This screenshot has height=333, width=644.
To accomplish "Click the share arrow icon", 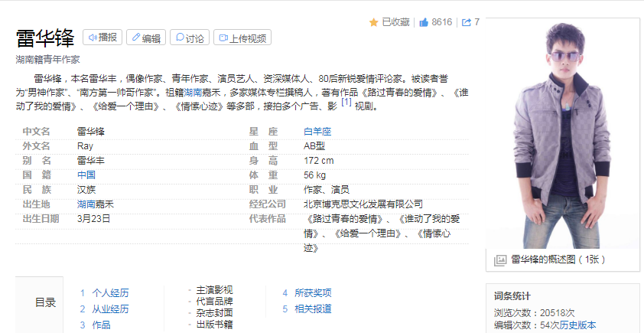I will (x=466, y=22).
